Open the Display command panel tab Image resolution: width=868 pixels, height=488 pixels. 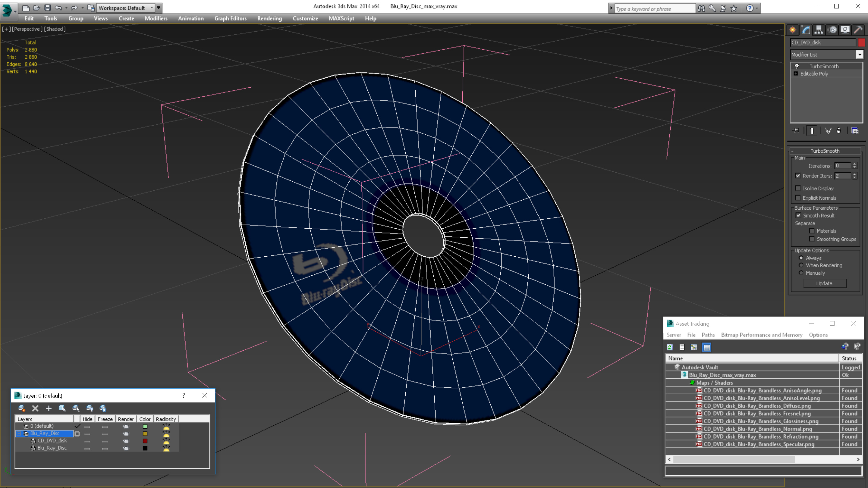point(845,30)
